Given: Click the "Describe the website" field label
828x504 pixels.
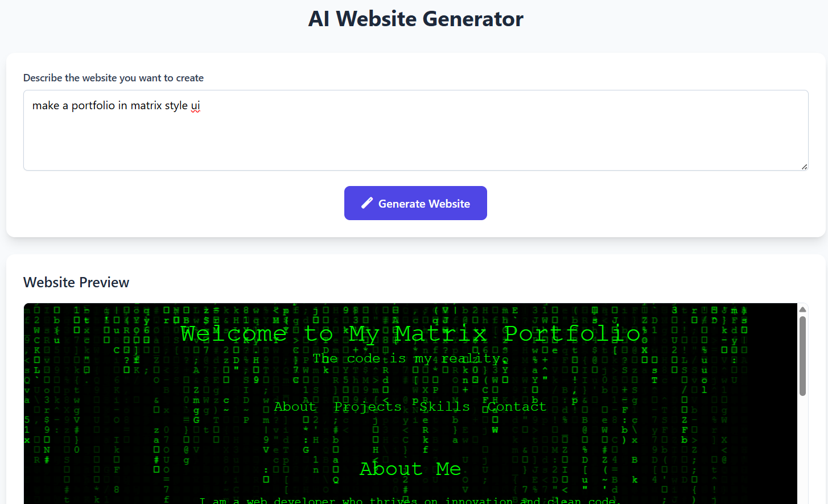Looking at the screenshot, I should [x=113, y=78].
